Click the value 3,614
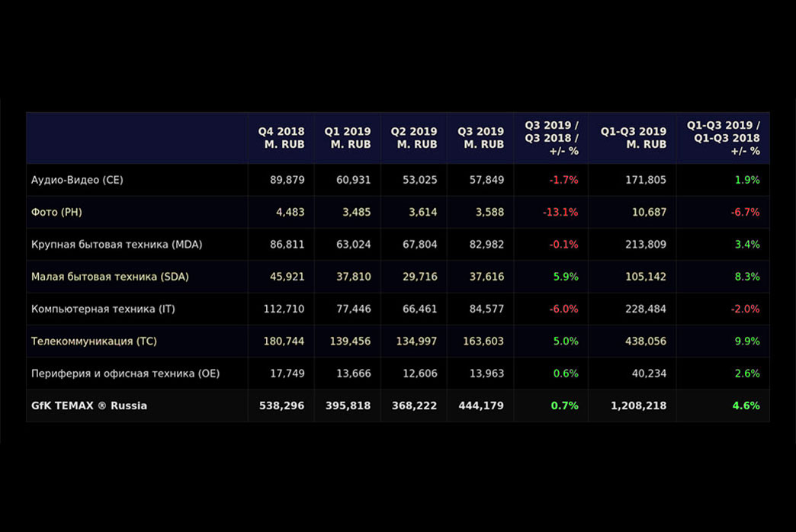Viewport: 796px width, 532px height. [x=423, y=212]
